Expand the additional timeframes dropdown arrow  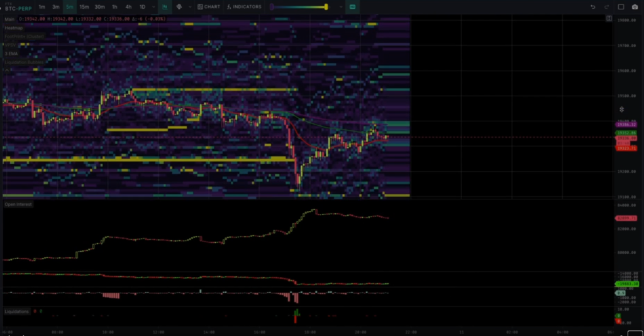coord(153,7)
